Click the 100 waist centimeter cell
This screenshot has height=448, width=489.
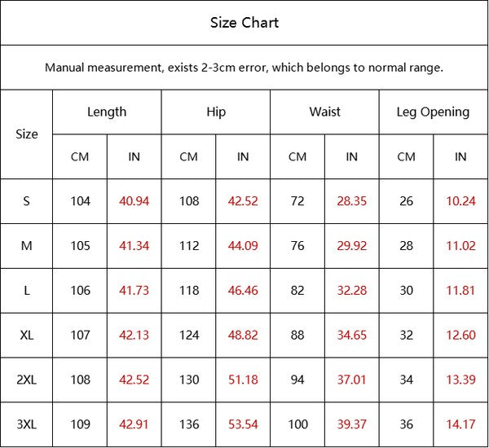297,424
